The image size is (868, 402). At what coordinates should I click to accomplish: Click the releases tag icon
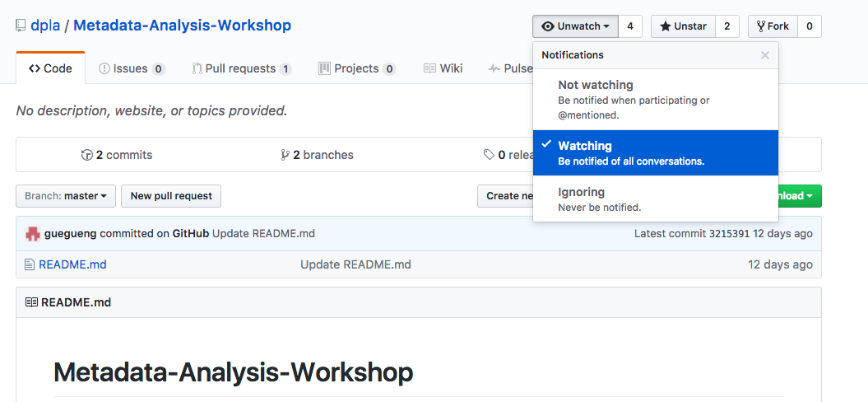(489, 155)
